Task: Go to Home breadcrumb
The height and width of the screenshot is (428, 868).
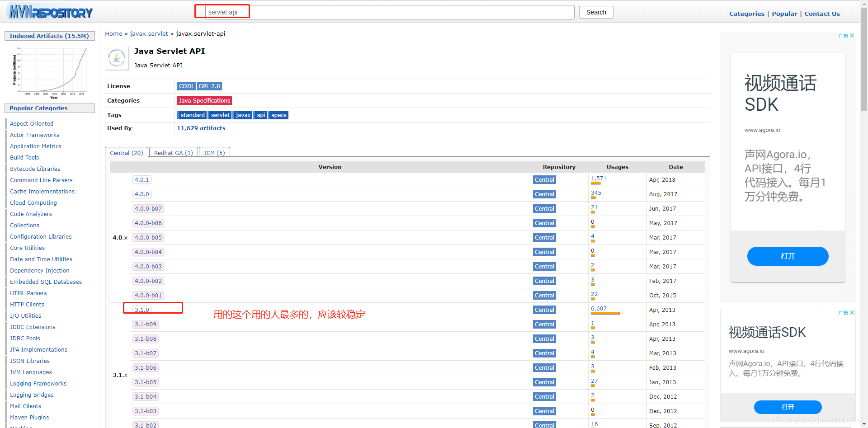Action: pos(113,34)
